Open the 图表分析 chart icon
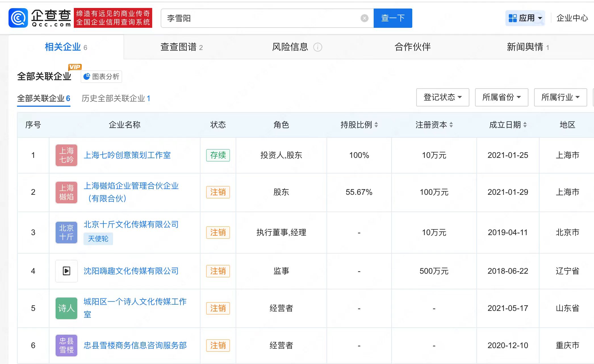594x364 pixels. [x=87, y=76]
